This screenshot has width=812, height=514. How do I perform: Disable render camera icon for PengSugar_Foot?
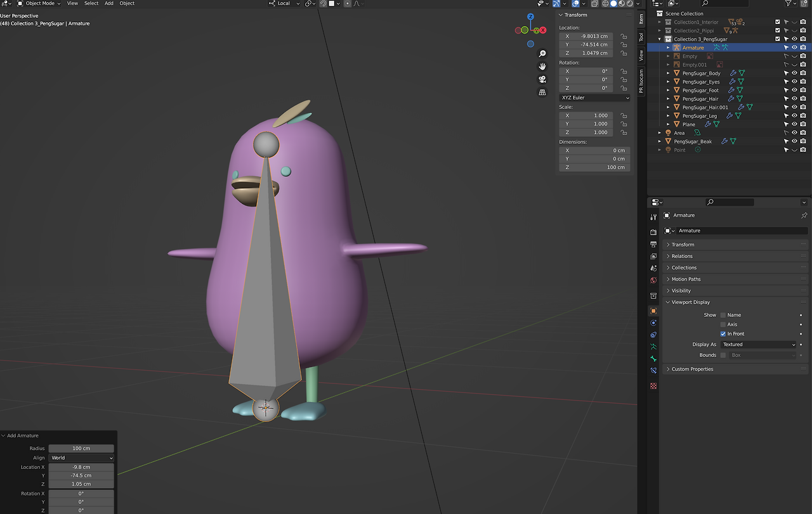point(803,90)
